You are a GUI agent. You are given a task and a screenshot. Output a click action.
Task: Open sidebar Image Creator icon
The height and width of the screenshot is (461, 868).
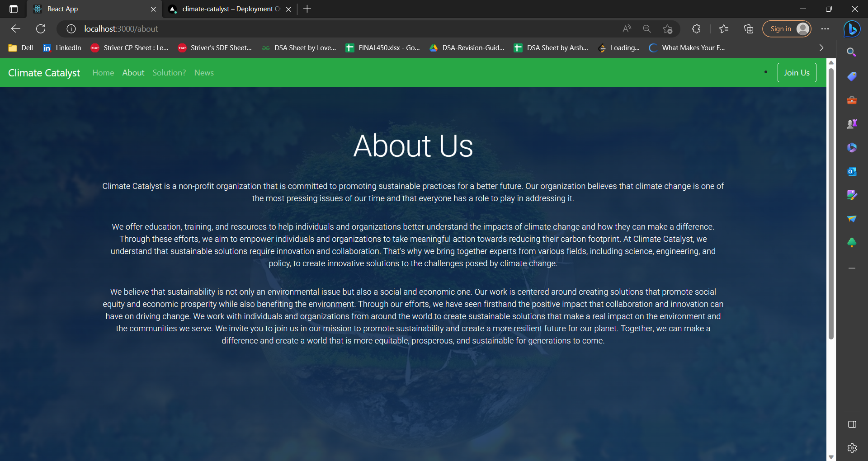click(852, 195)
